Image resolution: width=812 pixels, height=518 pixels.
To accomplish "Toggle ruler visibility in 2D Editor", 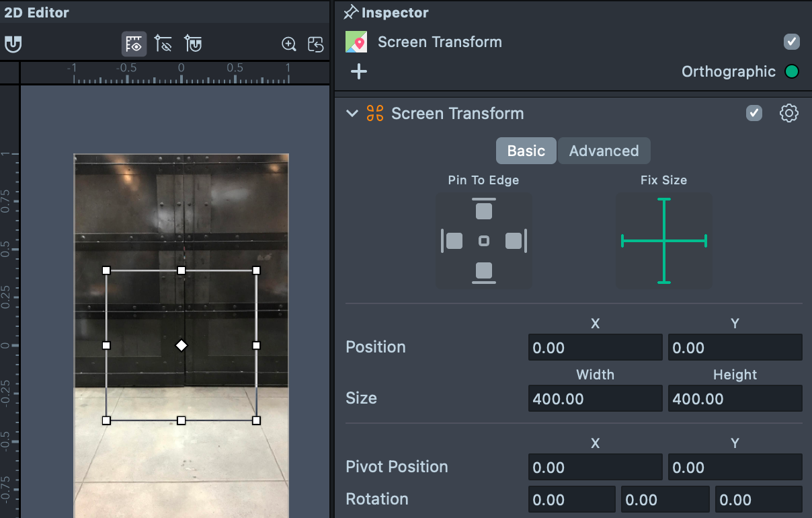I will [134, 44].
